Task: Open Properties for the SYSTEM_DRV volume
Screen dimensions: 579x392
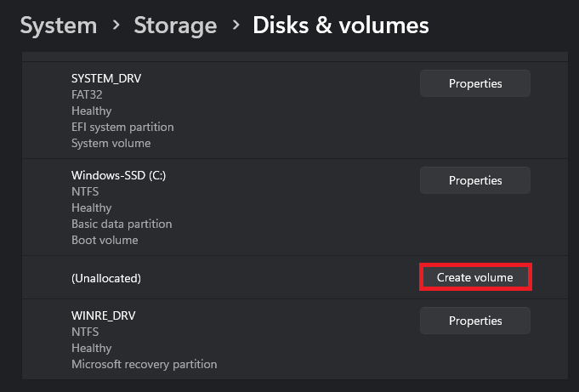Action: 475,84
